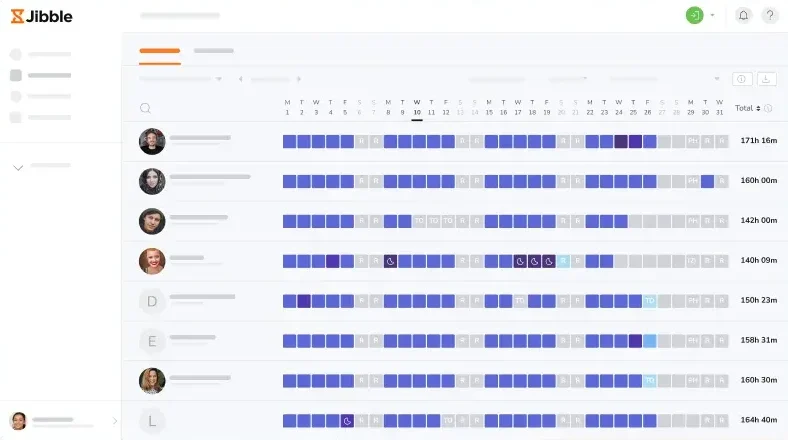
Task: Click the info icon beside download button
Action: click(x=742, y=79)
